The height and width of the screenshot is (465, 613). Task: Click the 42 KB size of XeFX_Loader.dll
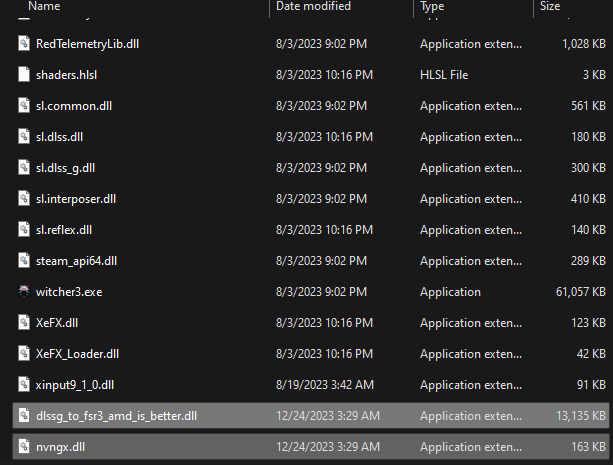coord(591,354)
